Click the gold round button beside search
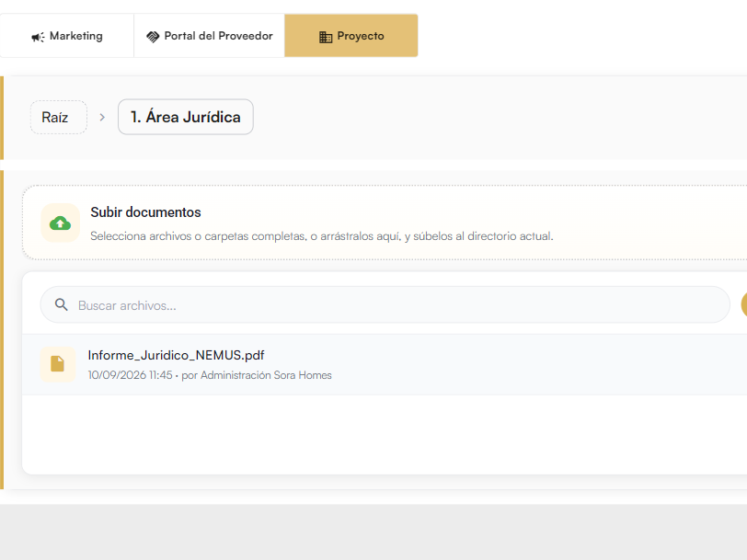Viewport: 747px width, 560px height. [x=743, y=304]
